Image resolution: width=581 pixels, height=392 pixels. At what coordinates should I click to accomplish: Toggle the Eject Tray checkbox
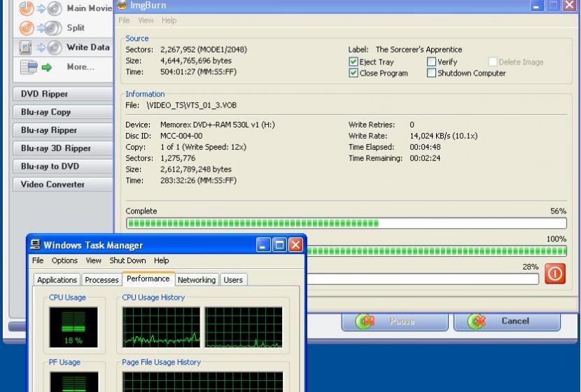click(353, 62)
